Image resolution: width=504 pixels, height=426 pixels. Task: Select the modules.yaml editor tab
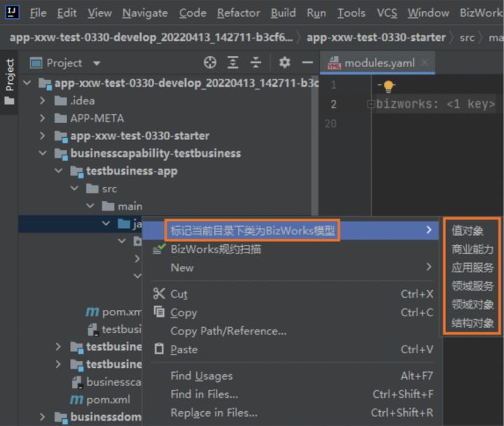(x=377, y=63)
